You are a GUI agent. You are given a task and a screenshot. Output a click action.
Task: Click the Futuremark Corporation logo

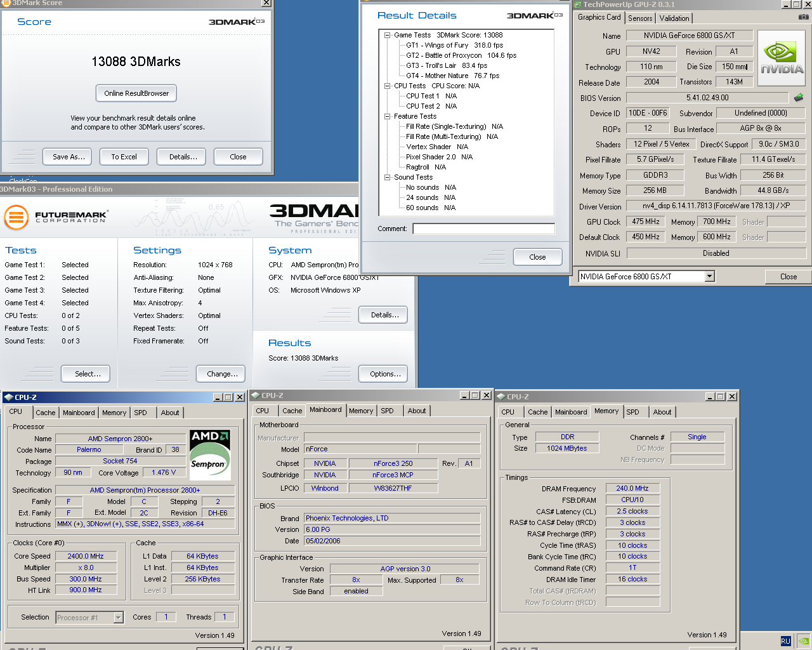click(57, 217)
